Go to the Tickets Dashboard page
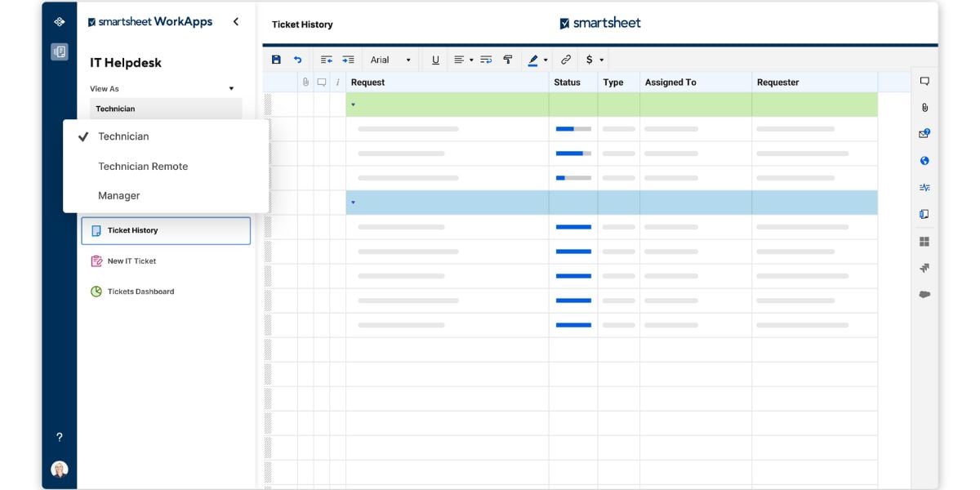Image resolution: width=980 pixels, height=490 pixels. click(140, 292)
